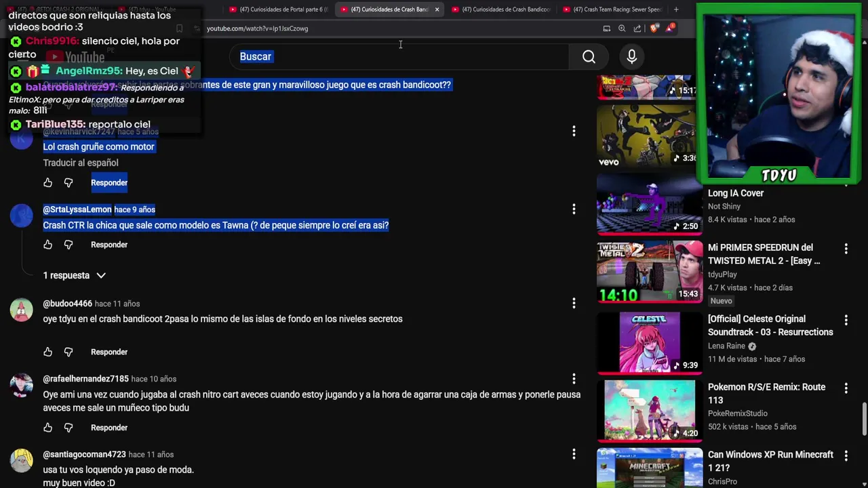The width and height of the screenshot is (868, 488).
Task: Open @rafaelhernandez7185 profile avatar
Action: point(21,385)
